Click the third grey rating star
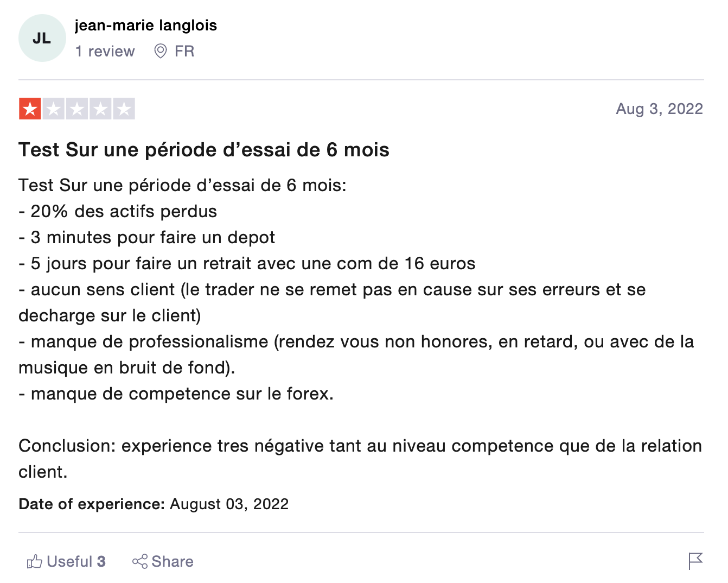This screenshot has height=583, width=728. tap(77, 109)
